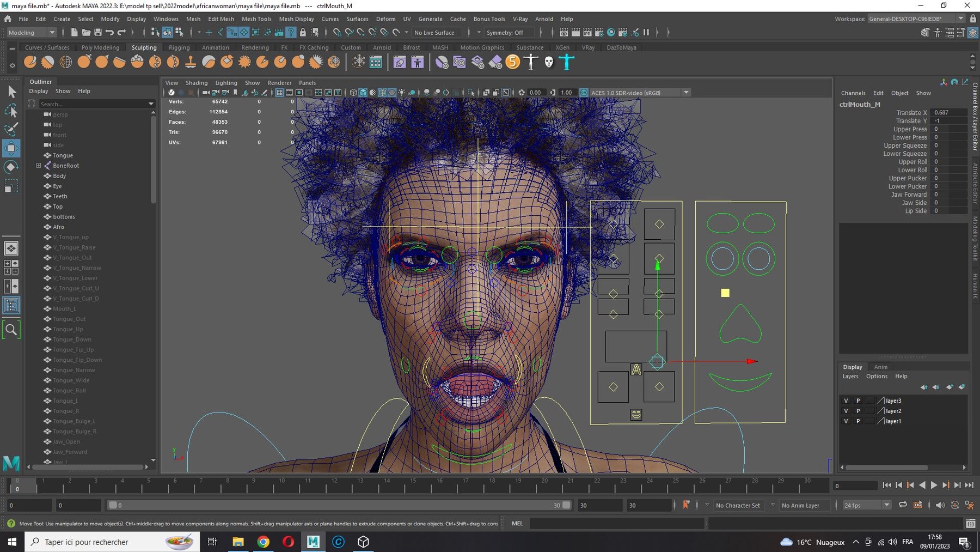Click the Undo arrow icon
The width and height of the screenshot is (980, 552).
[110, 33]
